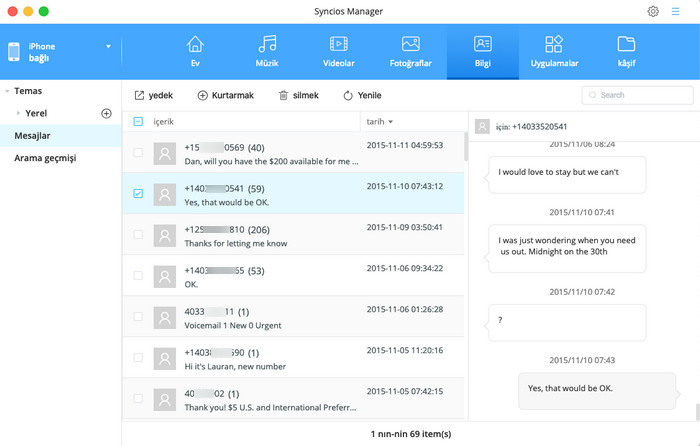This screenshot has height=446, width=700.
Task: Open message 'Hi it's Lauran, new number'
Action: tap(235, 367)
